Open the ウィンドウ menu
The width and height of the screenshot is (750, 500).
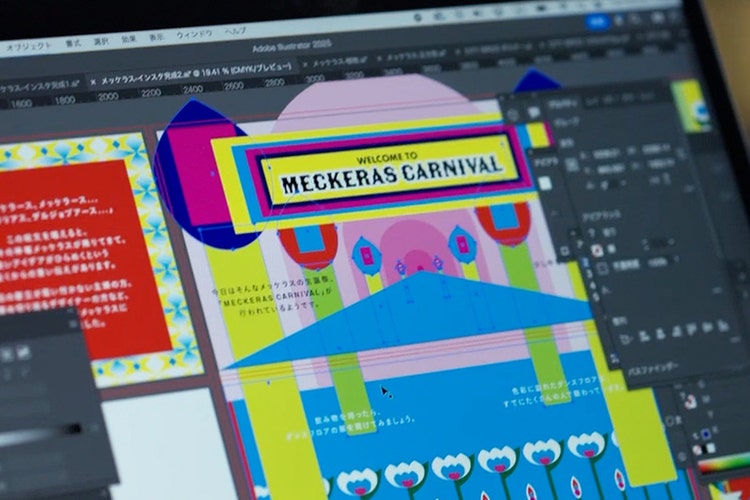pos(194,33)
